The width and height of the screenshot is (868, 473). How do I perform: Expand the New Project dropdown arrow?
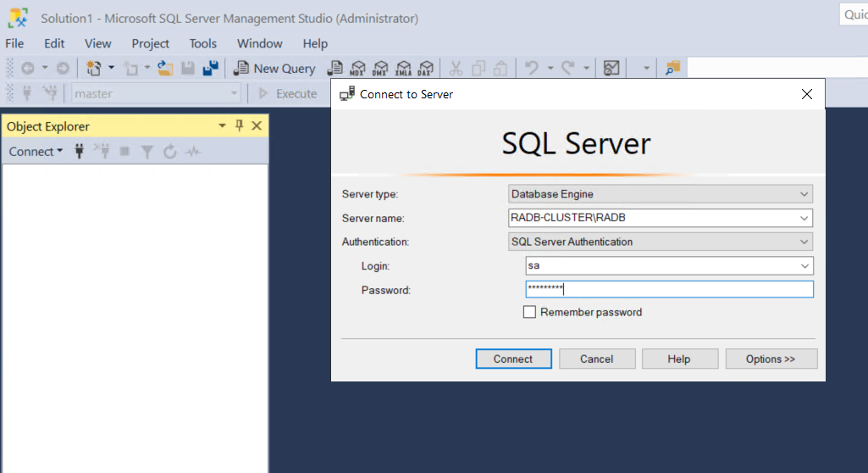pos(111,68)
